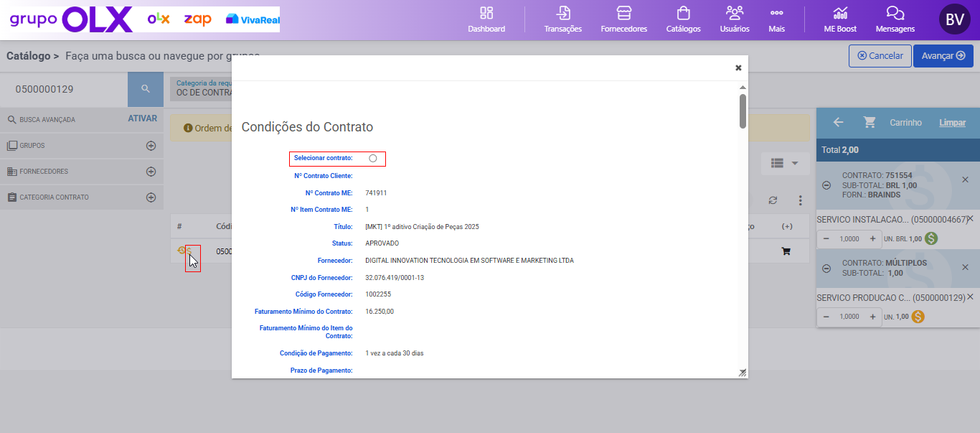
Task: Click the search field containing 0500000129
Action: (64, 89)
